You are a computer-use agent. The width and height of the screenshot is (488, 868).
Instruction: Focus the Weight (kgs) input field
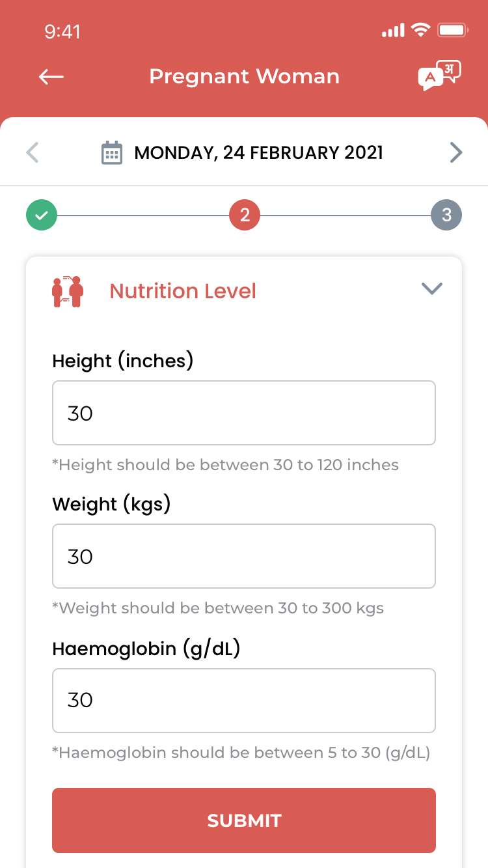(244, 556)
